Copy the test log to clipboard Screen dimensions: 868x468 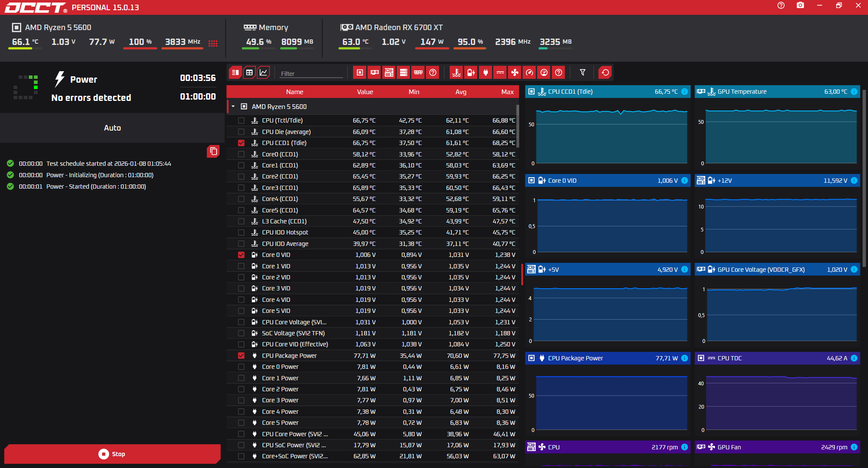coord(213,151)
